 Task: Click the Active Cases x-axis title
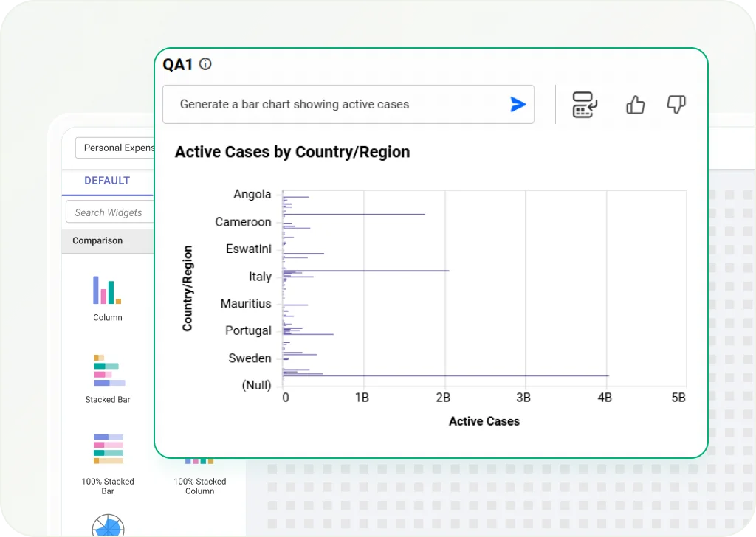(484, 421)
